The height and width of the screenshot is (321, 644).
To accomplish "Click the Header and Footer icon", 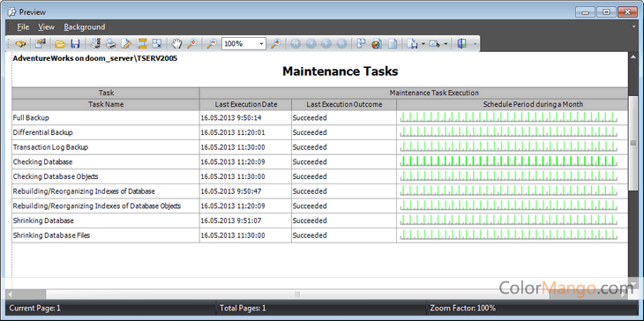I will pyautogui.click(x=142, y=43).
